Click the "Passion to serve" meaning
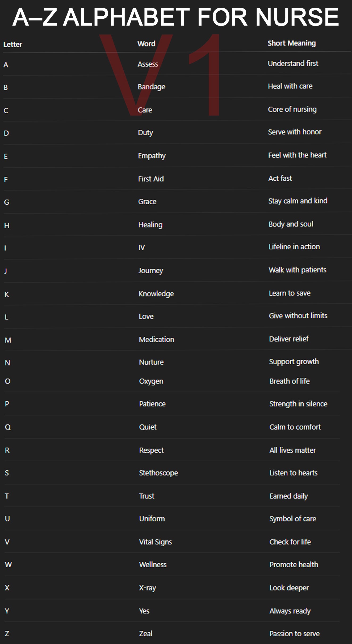352x644 pixels. [x=295, y=634]
